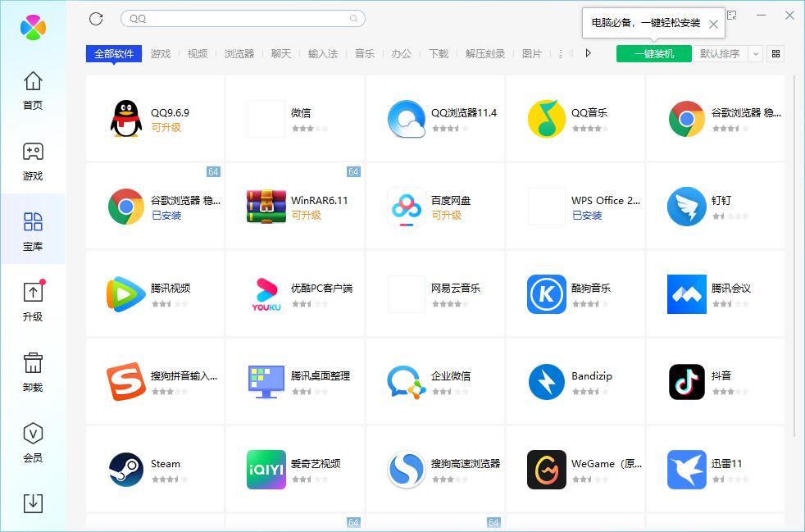Click the 迅雷11 app icon
The width and height of the screenshot is (805, 532).
point(687,470)
